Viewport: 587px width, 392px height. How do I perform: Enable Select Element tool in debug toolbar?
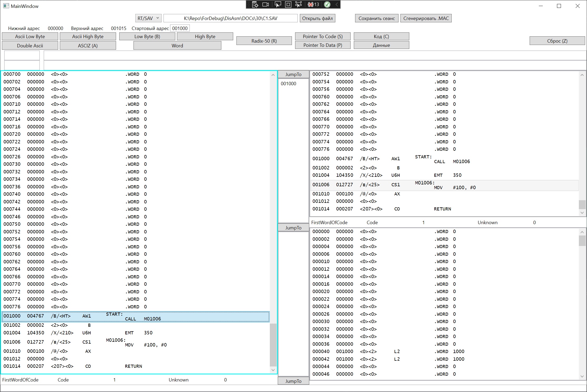[x=277, y=4]
